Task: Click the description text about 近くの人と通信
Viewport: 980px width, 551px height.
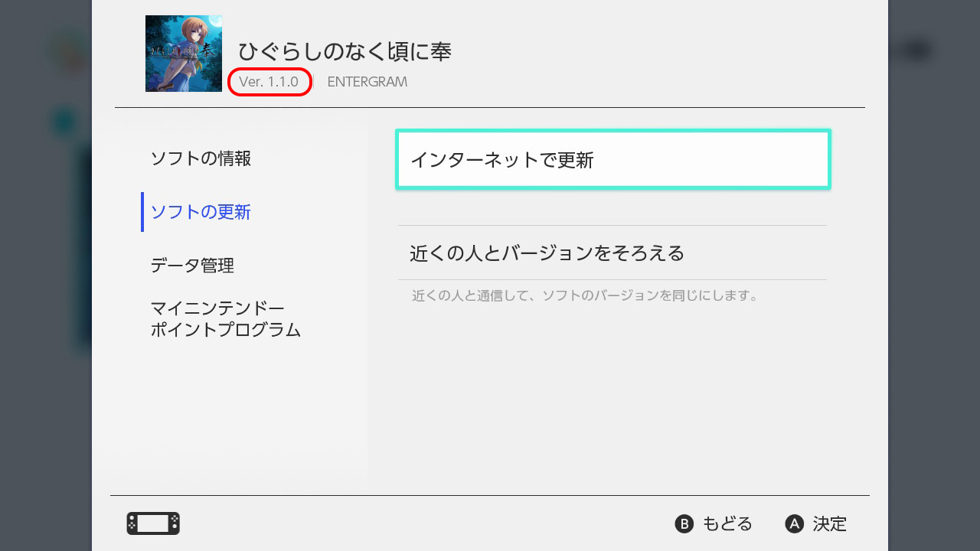Action: click(x=585, y=295)
